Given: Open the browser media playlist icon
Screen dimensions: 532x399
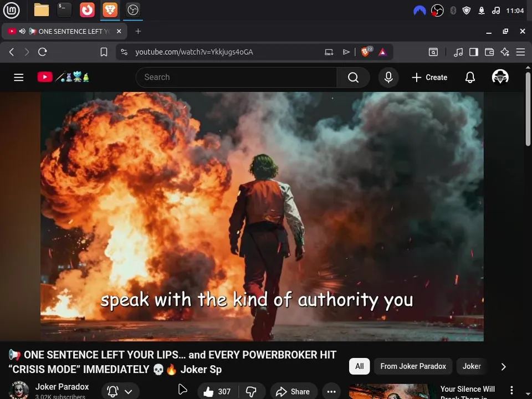Looking at the screenshot, I should tap(458, 52).
